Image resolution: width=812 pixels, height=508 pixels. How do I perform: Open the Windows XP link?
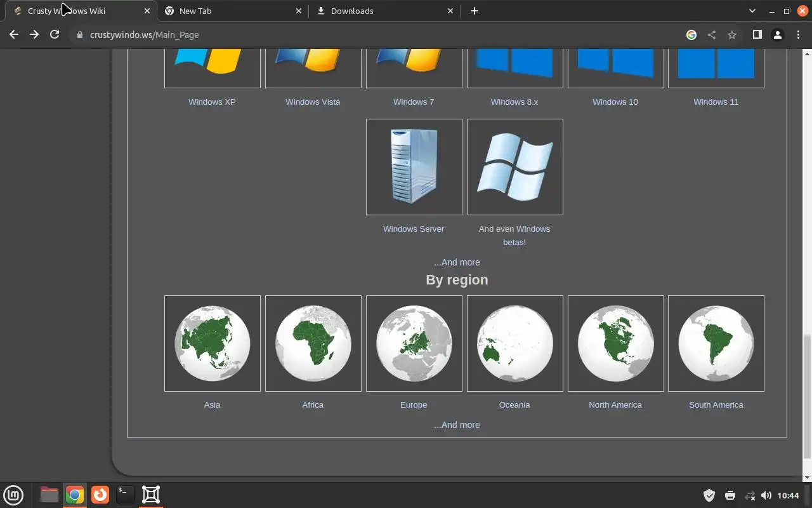(212, 102)
